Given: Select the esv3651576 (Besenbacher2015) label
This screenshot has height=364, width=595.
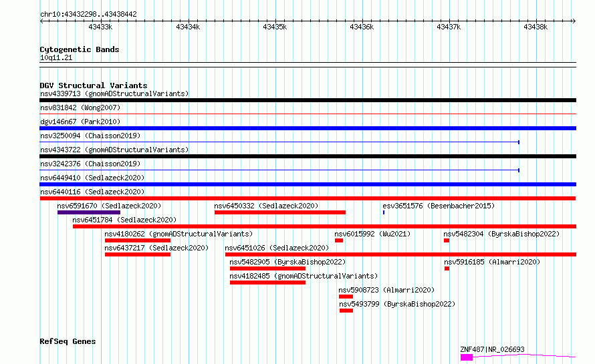Looking at the screenshot, I should 439,206.
